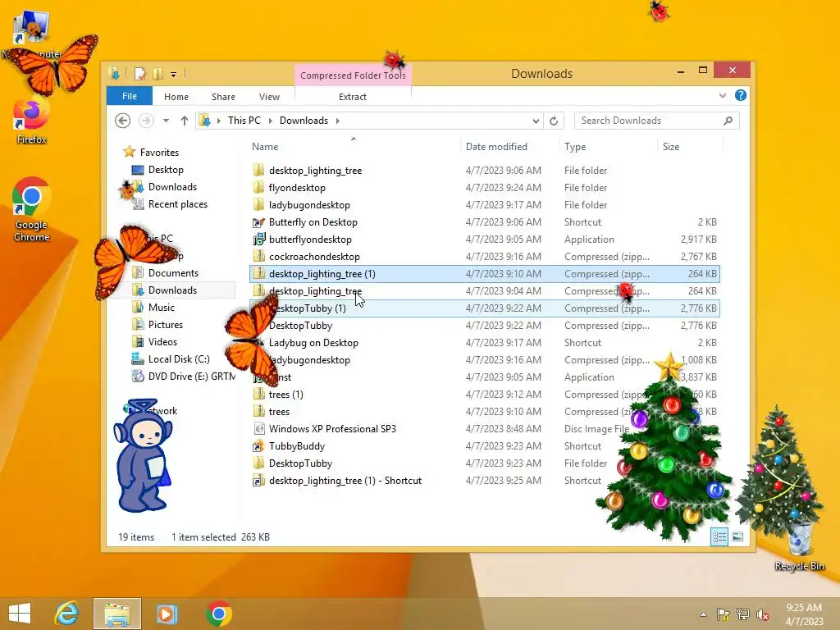Image resolution: width=840 pixels, height=630 pixels.
Task: Open the File ribbon tab
Action: click(x=129, y=97)
